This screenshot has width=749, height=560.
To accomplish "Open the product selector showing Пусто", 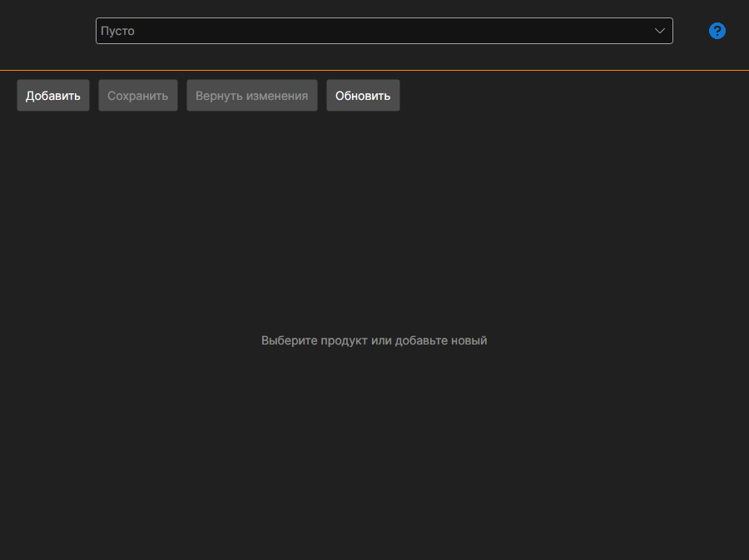I will click(x=384, y=31).
